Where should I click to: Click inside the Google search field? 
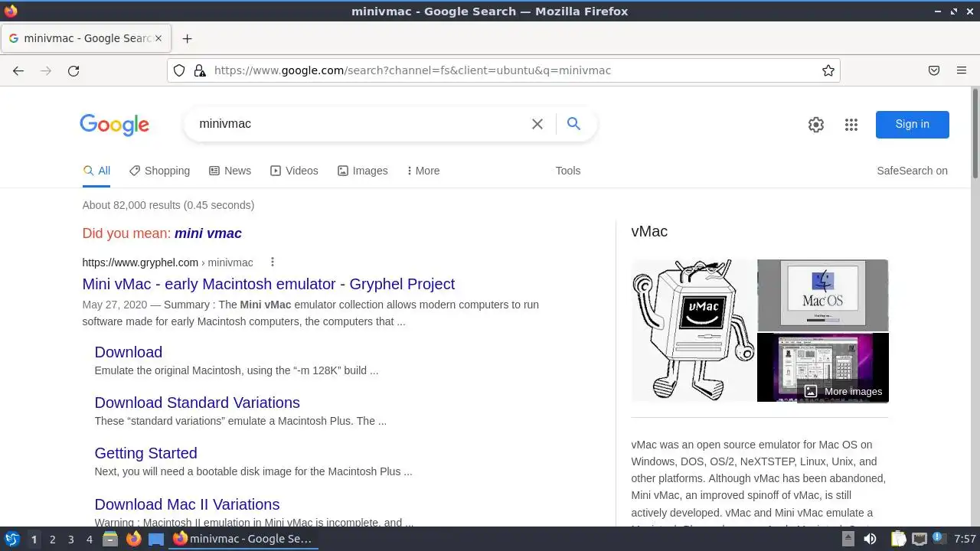point(360,124)
